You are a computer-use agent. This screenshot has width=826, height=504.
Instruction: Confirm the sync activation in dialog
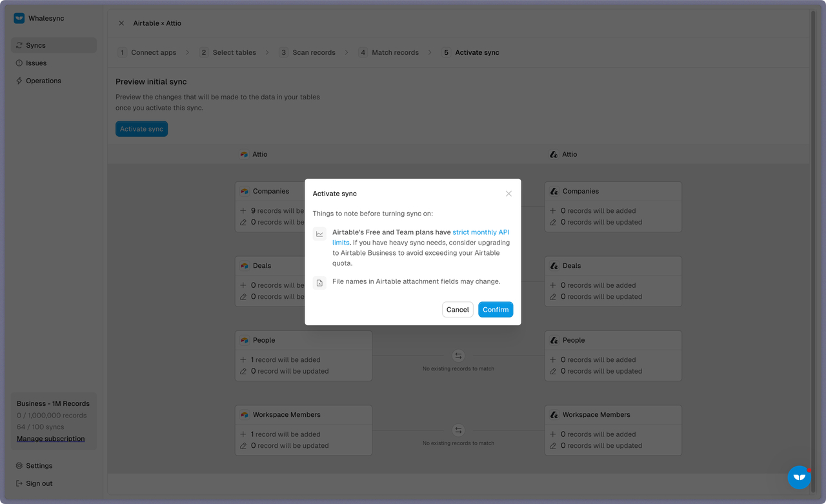pyautogui.click(x=496, y=310)
